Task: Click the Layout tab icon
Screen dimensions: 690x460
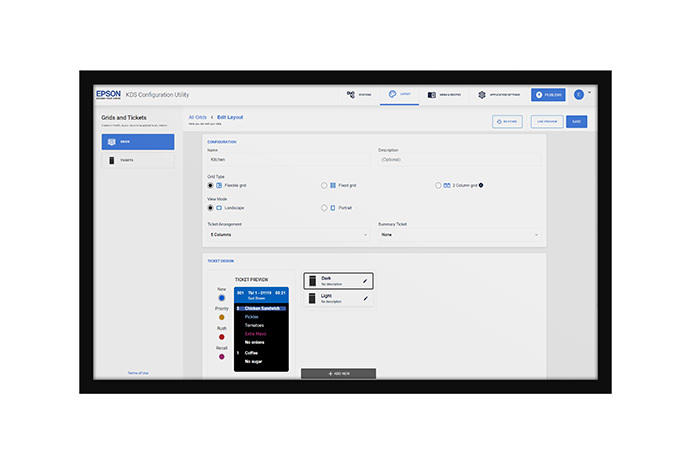Action: 393,94
